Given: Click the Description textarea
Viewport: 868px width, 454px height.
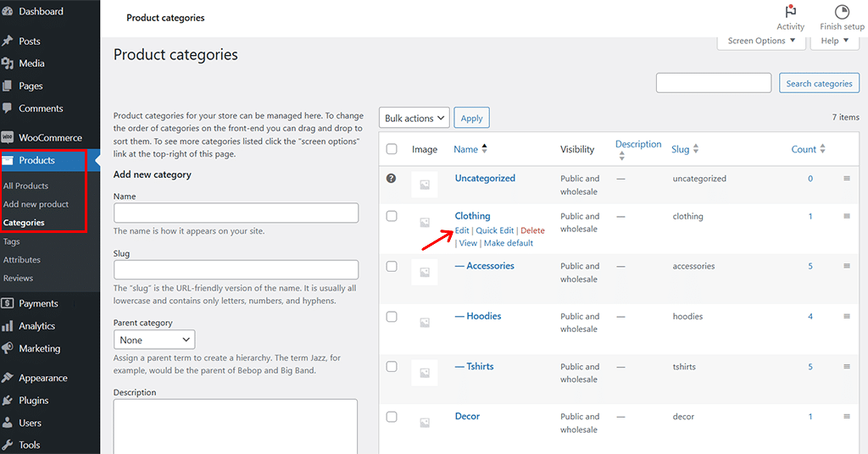Looking at the screenshot, I should [x=236, y=426].
